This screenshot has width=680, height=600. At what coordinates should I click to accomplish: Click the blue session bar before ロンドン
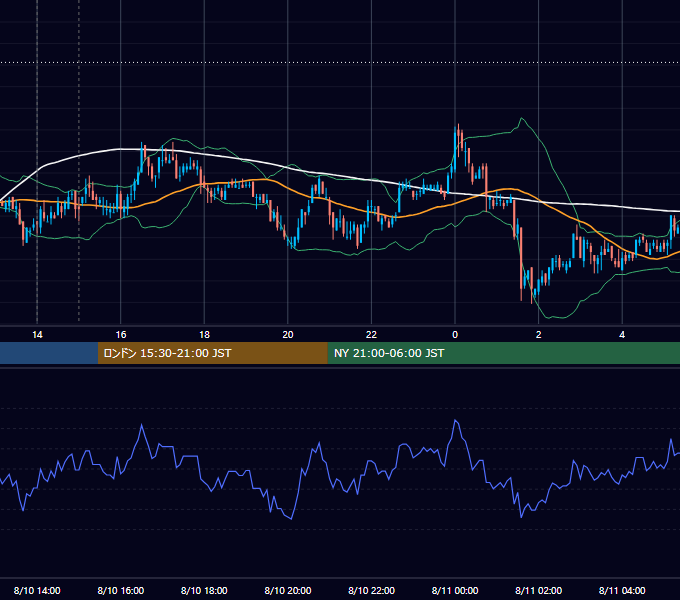pyautogui.click(x=49, y=353)
